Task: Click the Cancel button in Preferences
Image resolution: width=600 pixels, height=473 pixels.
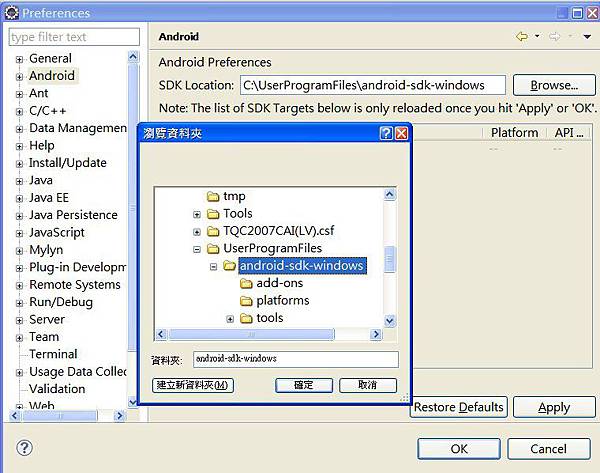Action: (x=549, y=449)
